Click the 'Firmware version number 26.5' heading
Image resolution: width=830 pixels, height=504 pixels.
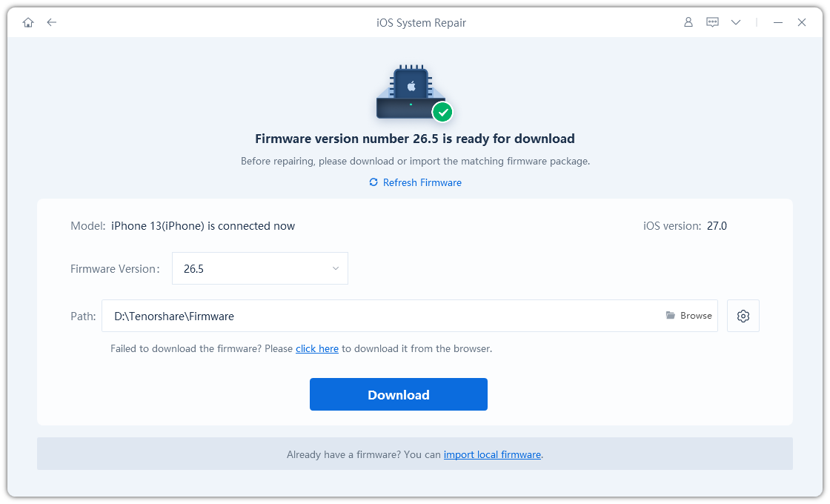click(x=414, y=139)
